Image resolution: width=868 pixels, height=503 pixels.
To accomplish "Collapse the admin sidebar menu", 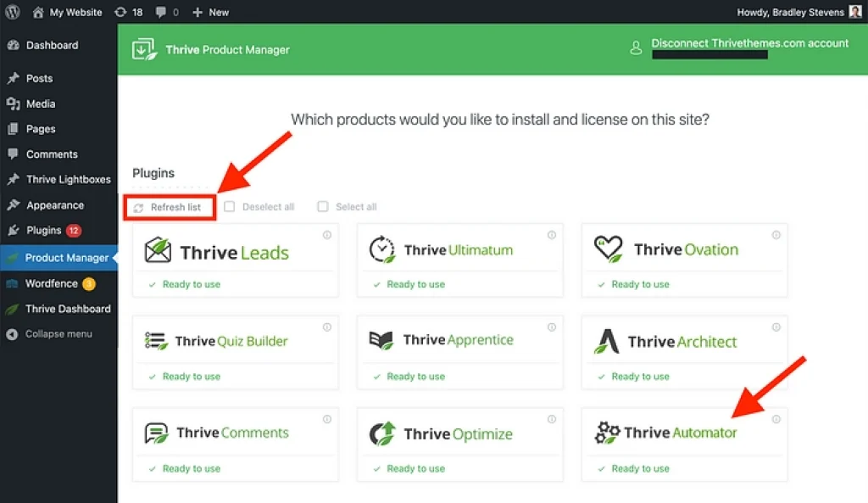I will click(58, 334).
